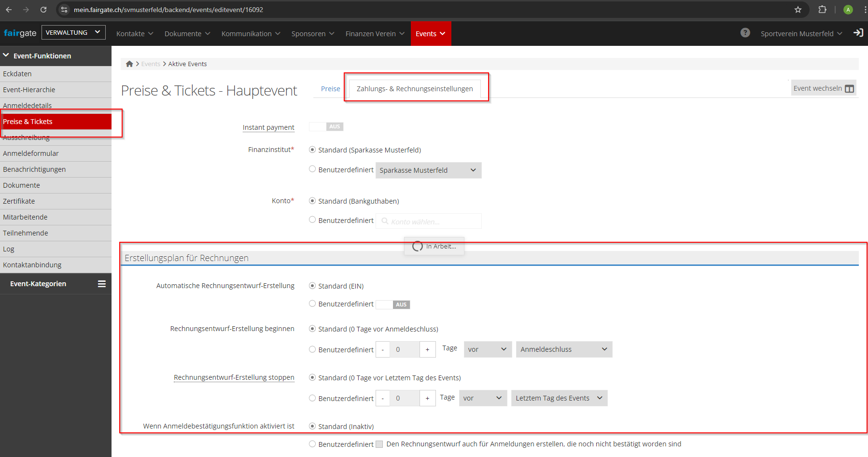Image resolution: width=868 pixels, height=457 pixels.
Task: Open the help question mark icon
Action: [745, 33]
